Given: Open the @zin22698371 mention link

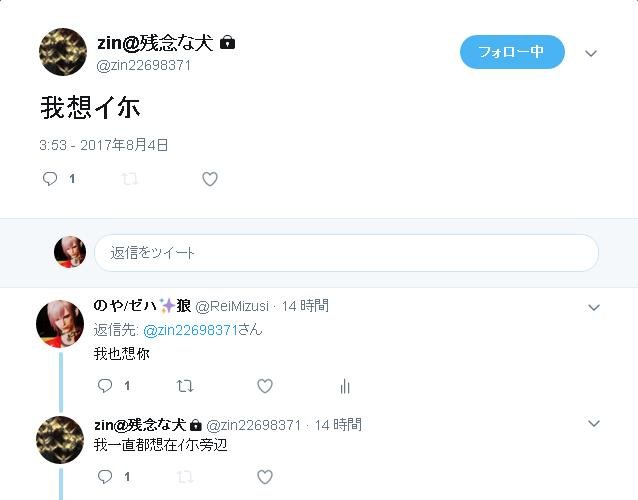Looking at the screenshot, I should coord(190,330).
